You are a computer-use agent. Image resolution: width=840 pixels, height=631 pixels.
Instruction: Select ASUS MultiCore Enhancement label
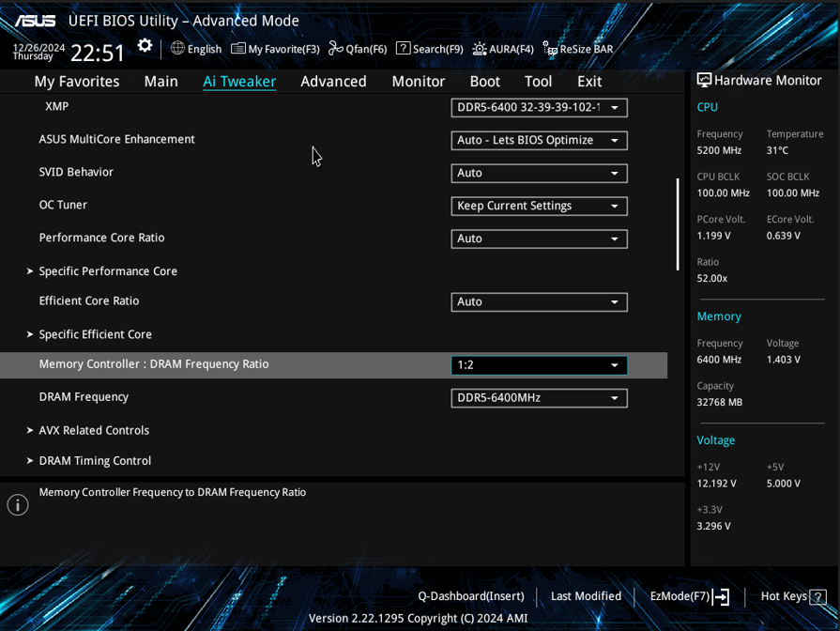click(x=116, y=139)
